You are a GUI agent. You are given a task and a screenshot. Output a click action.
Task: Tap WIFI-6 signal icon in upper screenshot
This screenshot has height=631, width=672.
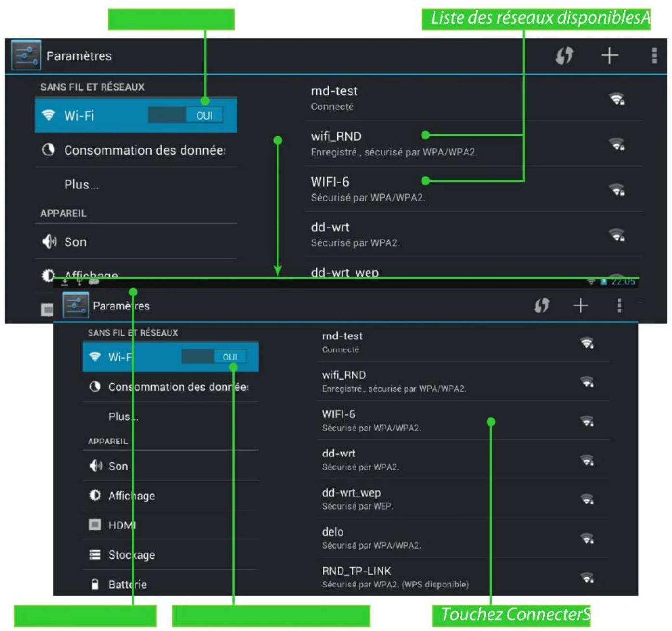click(617, 189)
